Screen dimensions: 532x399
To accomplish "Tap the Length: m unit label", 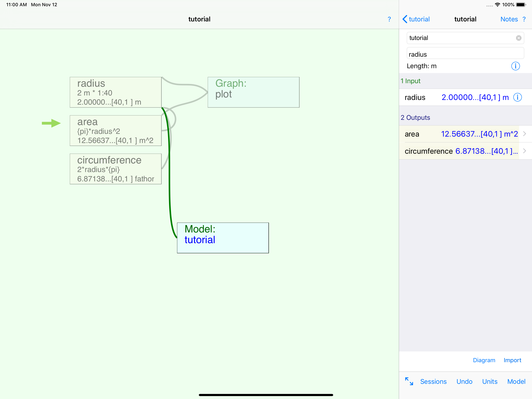I will [x=421, y=66].
